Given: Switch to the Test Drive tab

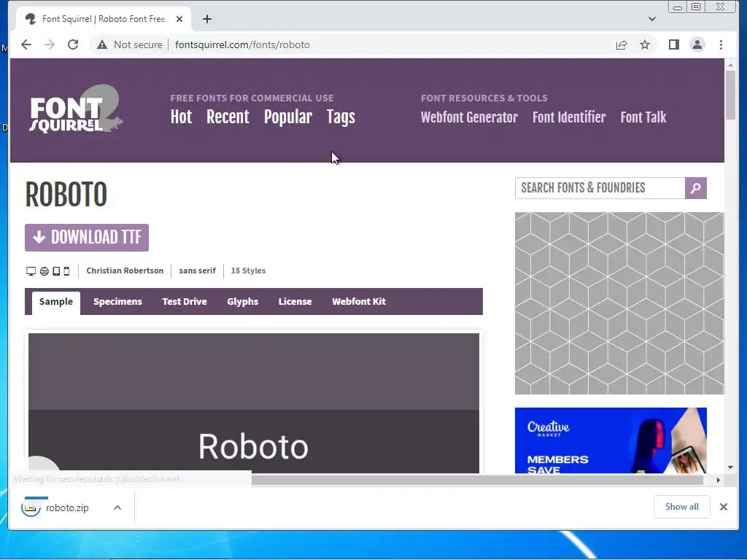Looking at the screenshot, I should pos(185,302).
